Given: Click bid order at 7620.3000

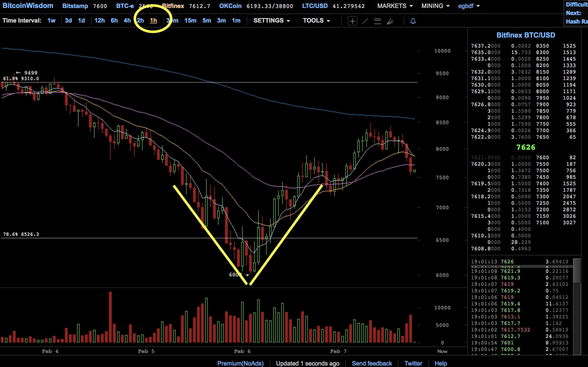Looking at the screenshot, I should (501, 164).
